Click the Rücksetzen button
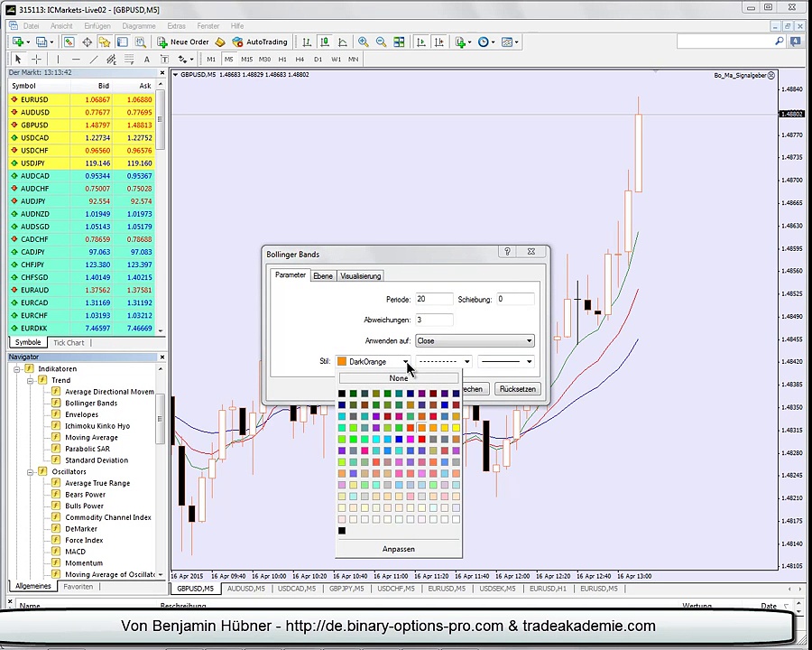This screenshot has width=812, height=650. coord(517,389)
